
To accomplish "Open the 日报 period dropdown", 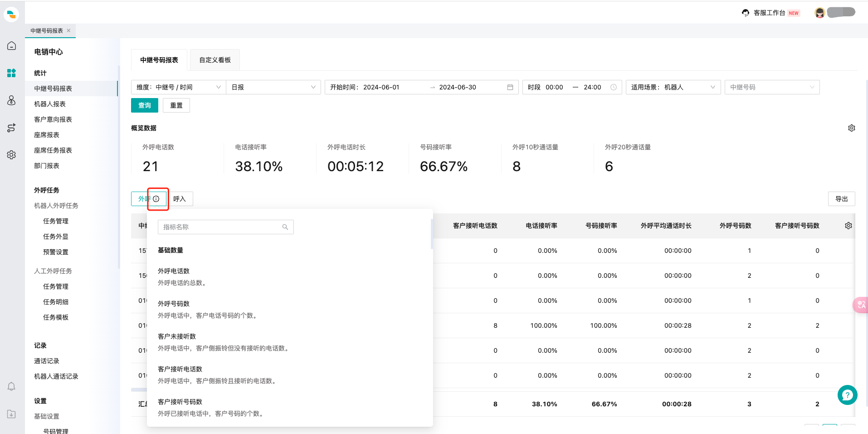I will (x=273, y=87).
